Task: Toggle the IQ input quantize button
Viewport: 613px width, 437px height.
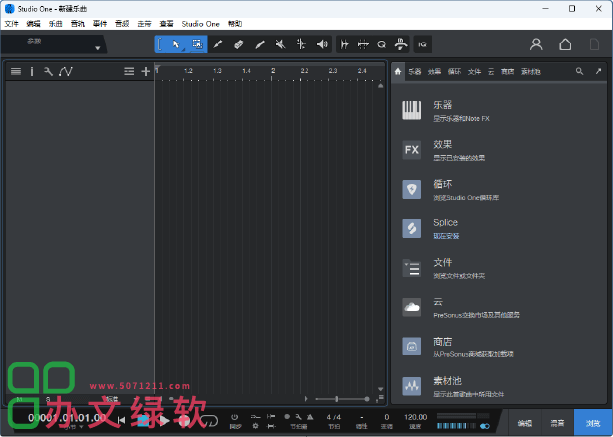Action: pos(423,45)
